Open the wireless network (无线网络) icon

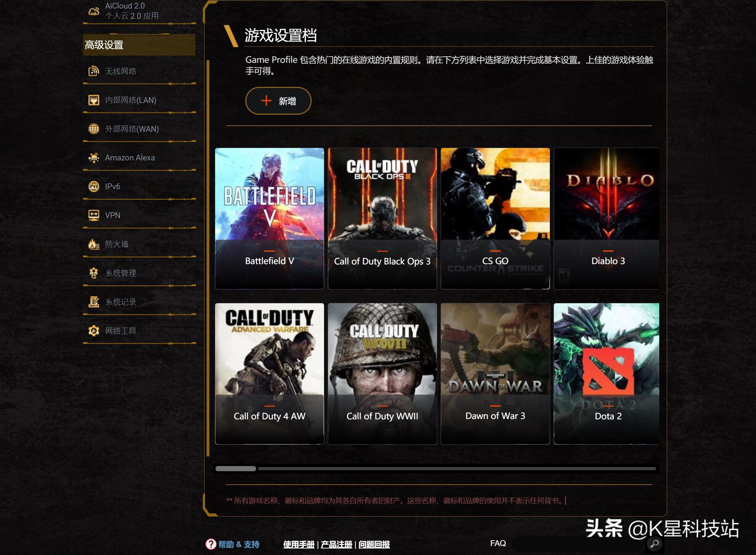pyautogui.click(x=94, y=71)
